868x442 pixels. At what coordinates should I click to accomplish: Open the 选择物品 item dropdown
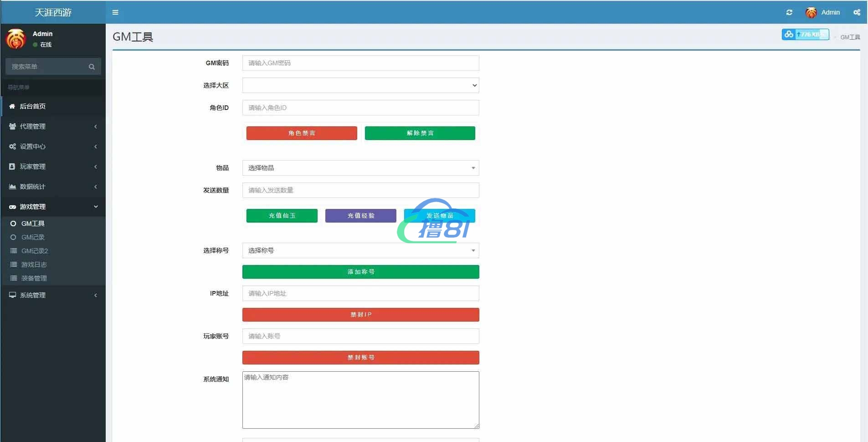click(x=360, y=168)
